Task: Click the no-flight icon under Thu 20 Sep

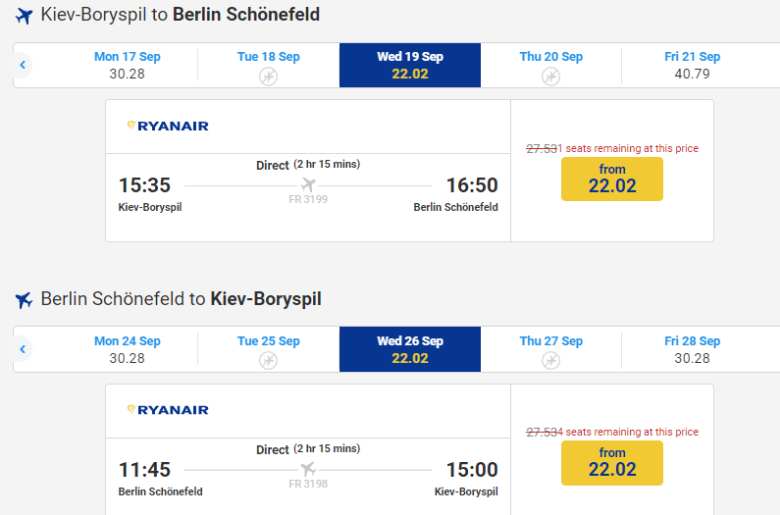Action: [551, 76]
